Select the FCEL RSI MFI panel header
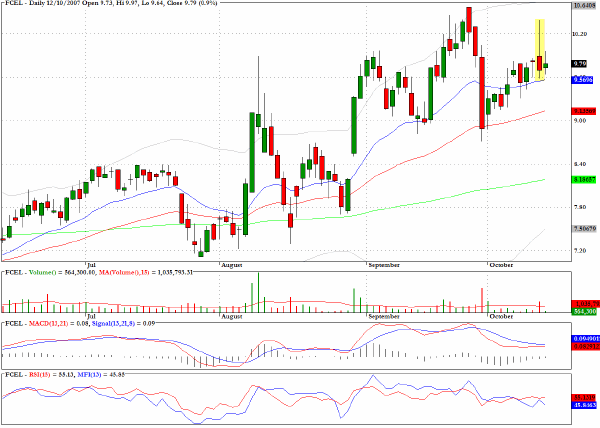Screen dimensions: 600x428 [65, 374]
